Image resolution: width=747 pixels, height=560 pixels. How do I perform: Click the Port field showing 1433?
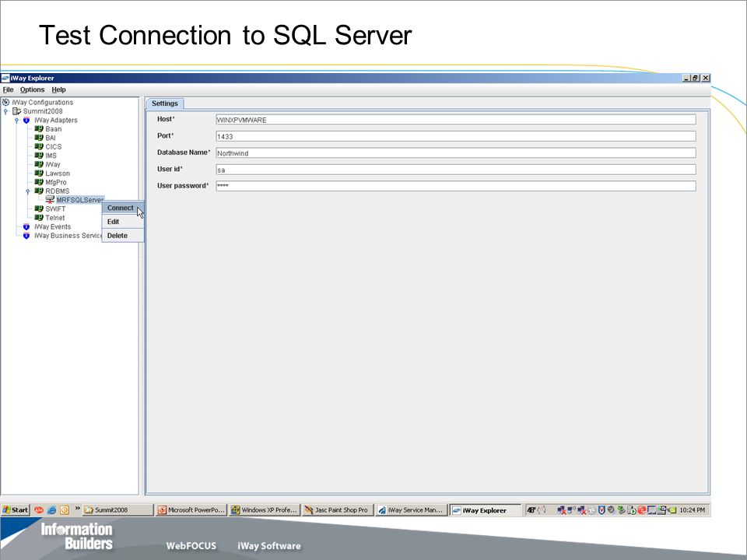(x=456, y=136)
